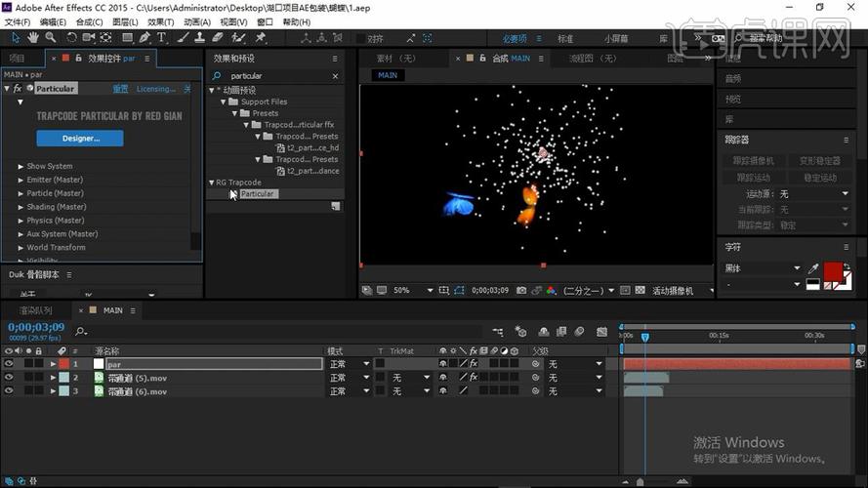Open the 编辑(E) menu

point(53,22)
